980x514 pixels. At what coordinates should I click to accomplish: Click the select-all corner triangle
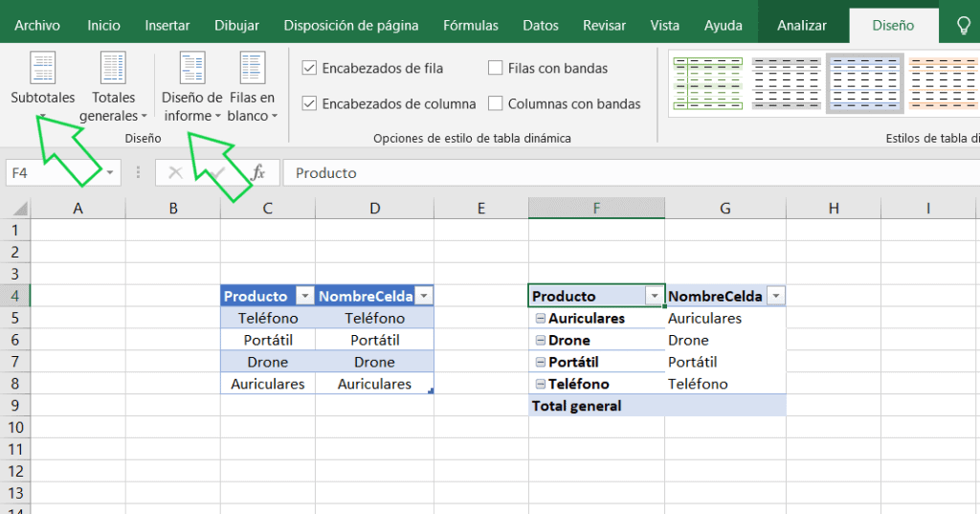pos(19,209)
